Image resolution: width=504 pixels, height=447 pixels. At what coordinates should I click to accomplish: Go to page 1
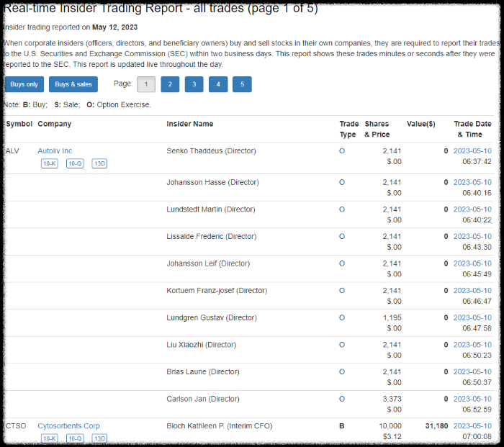146,84
